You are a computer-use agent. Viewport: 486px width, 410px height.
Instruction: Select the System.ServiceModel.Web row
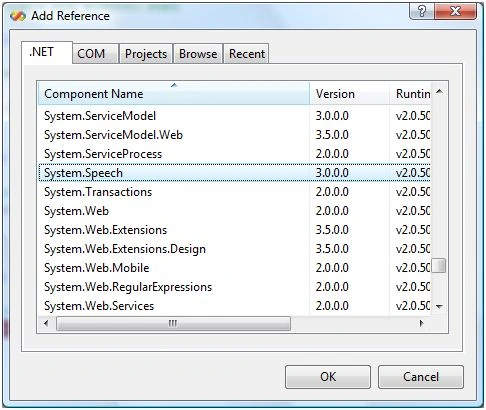[235, 135]
